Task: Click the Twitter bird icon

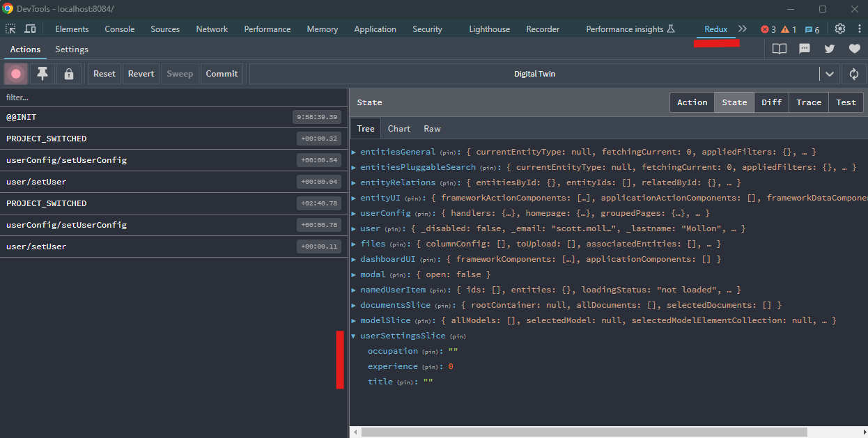Action: (829, 49)
